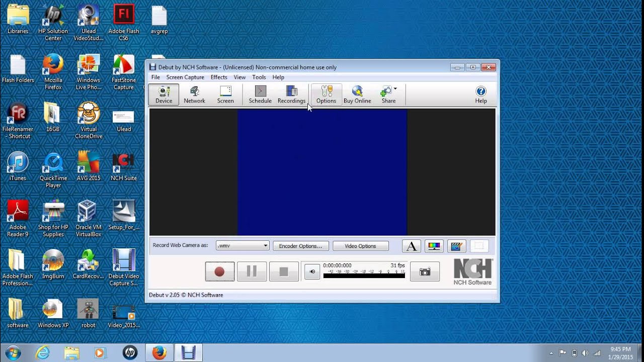Open the CardRecovery desktop icon
The width and height of the screenshot is (644, 362).
pos(89,265)
